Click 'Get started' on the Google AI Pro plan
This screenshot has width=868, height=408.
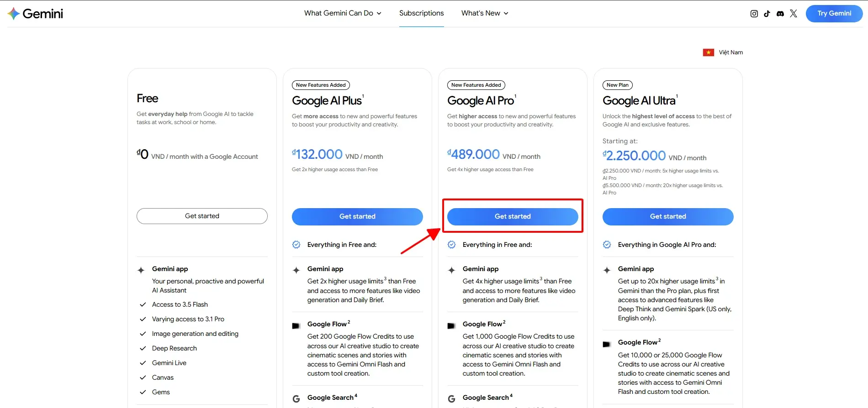513,216
